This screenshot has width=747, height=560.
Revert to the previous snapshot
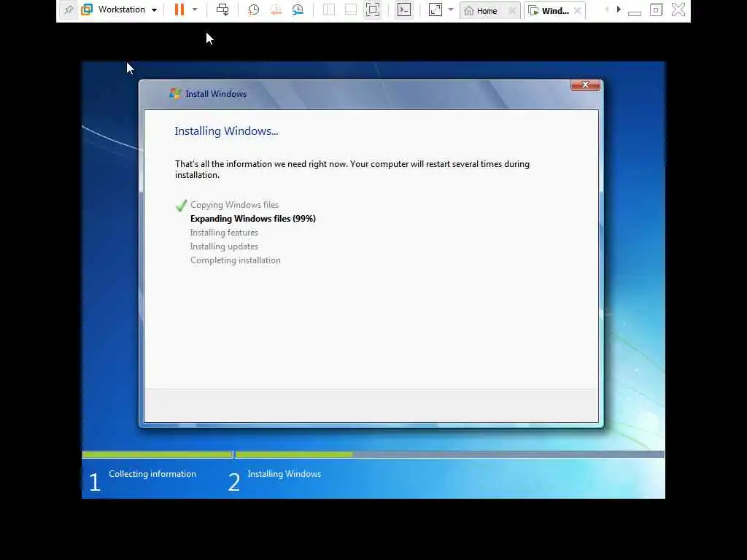(276, 9)
